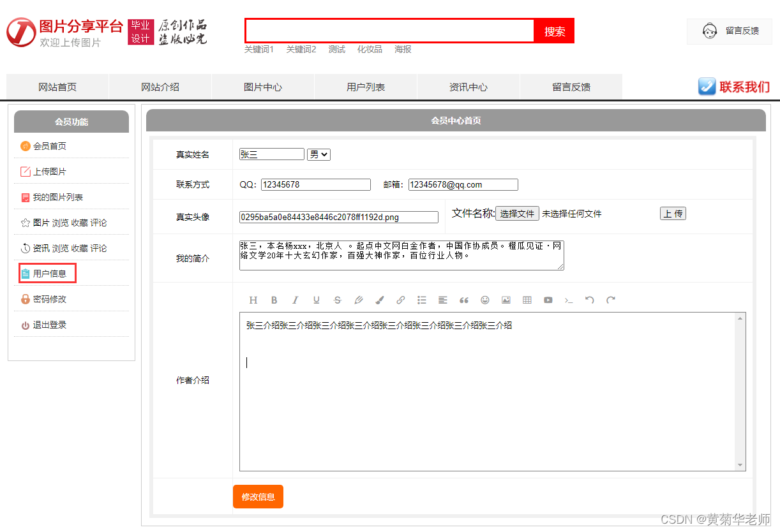Click the heading (H) editor icon
This screenshot has width=780, height=532.
[253, 300]
